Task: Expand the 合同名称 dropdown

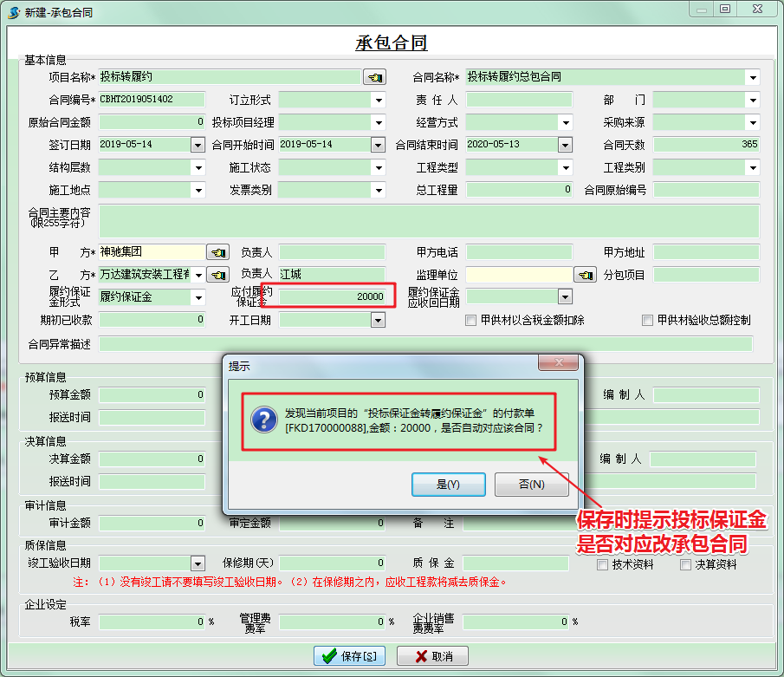Action: [752, 77]
